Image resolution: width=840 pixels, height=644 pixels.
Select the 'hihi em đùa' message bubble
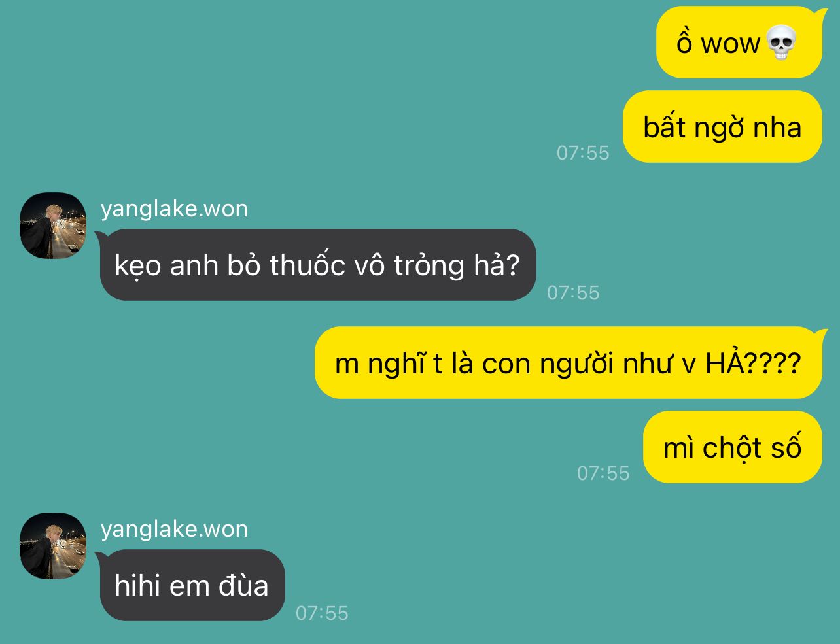tap(191, 585)
